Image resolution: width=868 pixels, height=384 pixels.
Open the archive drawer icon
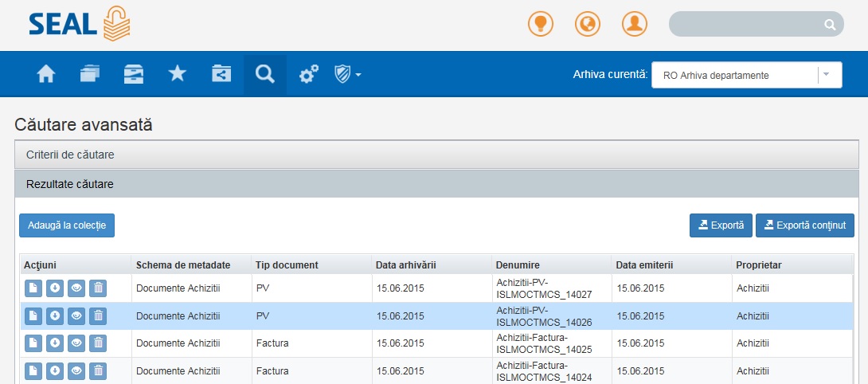(x=134, y=74)
